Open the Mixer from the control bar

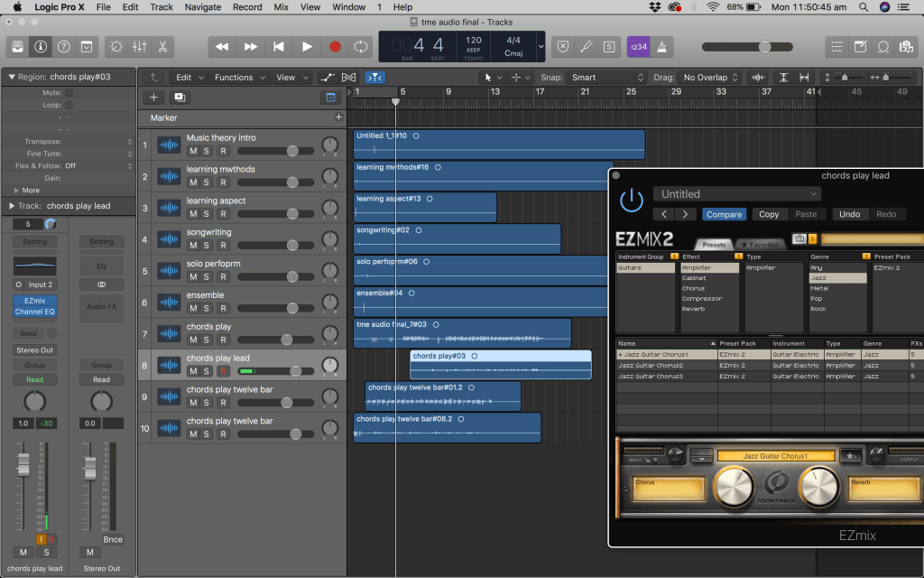click(140, 46)
